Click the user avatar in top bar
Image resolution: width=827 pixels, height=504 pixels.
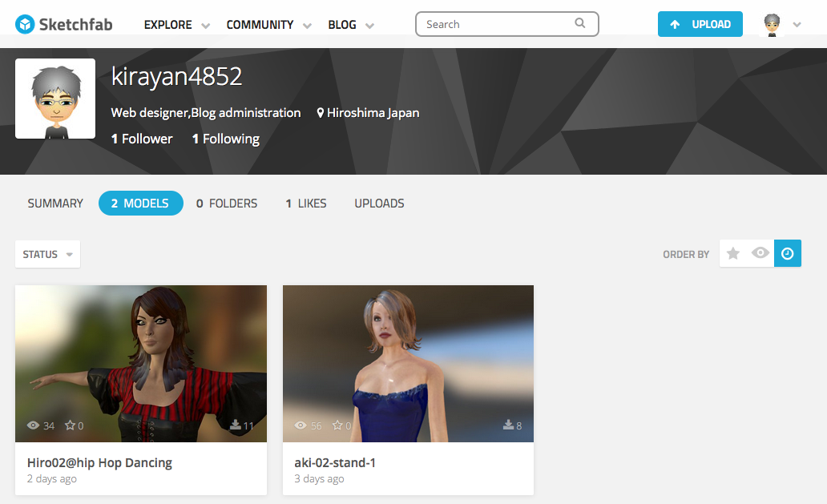772,24
